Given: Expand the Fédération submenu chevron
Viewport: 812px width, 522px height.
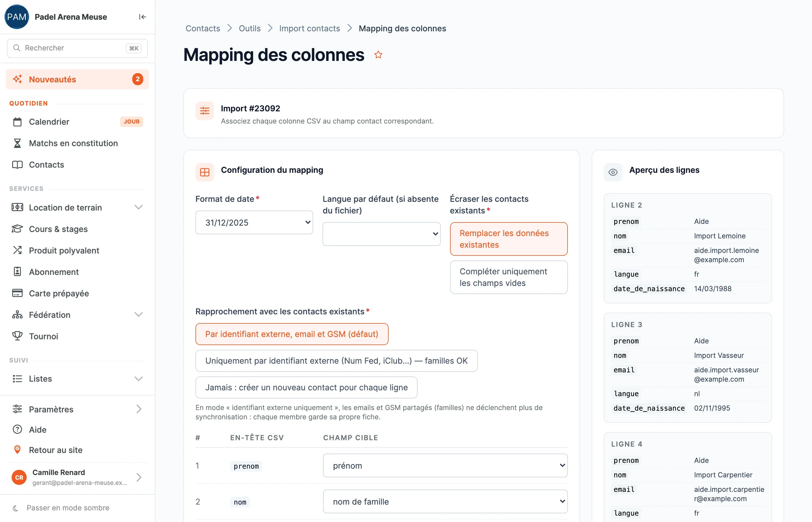Looking at the screenshot, I should tap(138, 315).
